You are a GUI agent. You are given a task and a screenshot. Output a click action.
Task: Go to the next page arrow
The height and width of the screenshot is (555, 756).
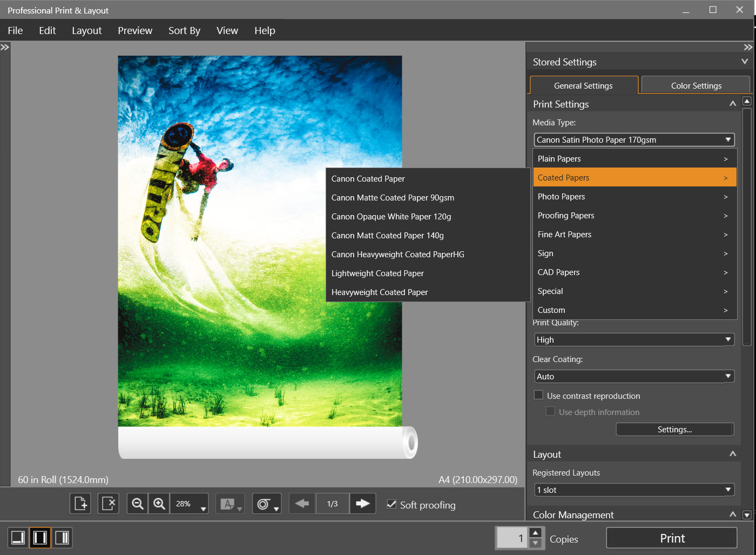click(362, 504)
